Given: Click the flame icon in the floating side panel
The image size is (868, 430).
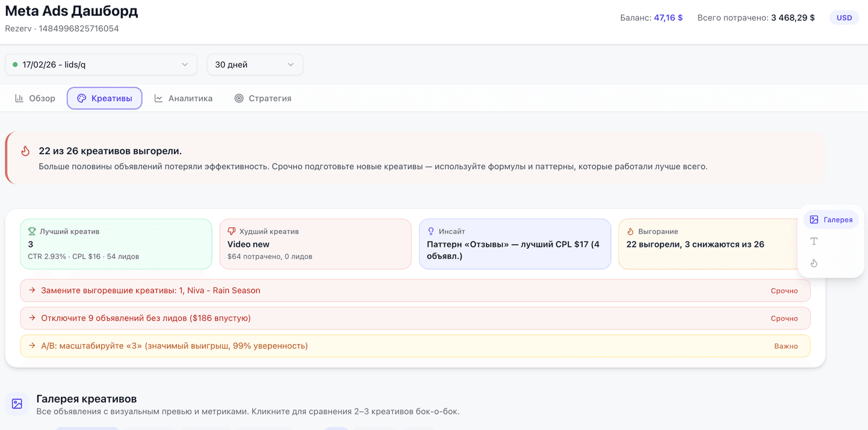Looking at the screenshot, I should tap(814, 263).
